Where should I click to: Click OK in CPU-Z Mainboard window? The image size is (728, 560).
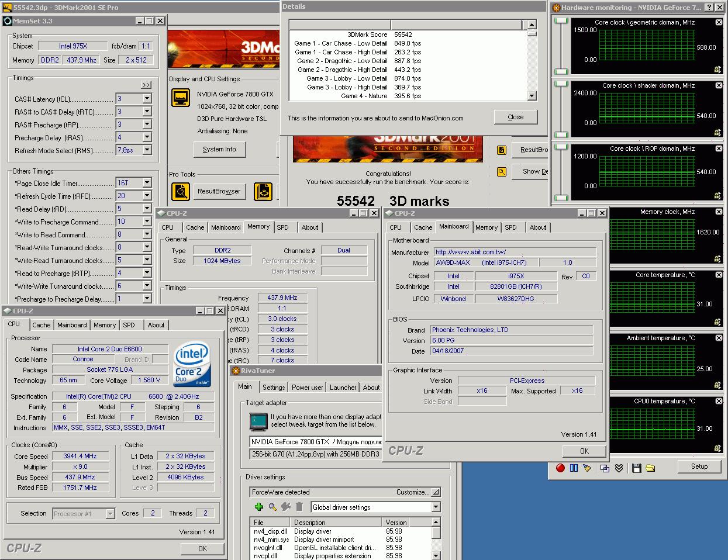pyautogui.click(x=584, y=451)
